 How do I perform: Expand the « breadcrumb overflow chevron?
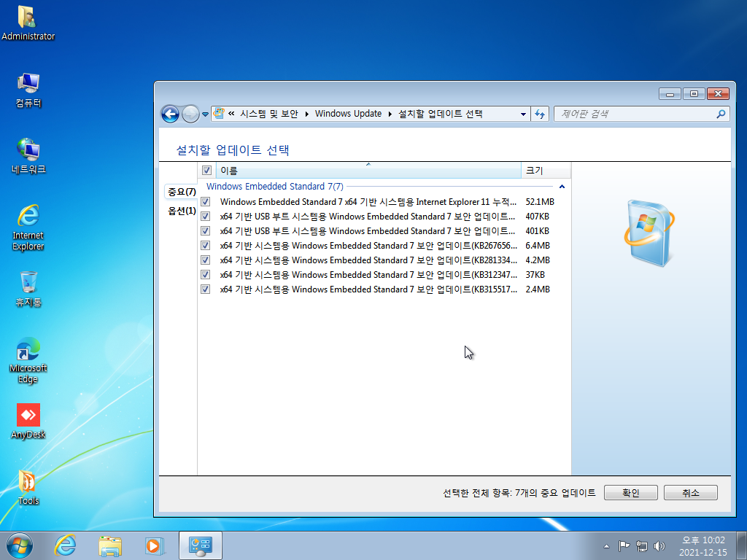pos(231,113)
